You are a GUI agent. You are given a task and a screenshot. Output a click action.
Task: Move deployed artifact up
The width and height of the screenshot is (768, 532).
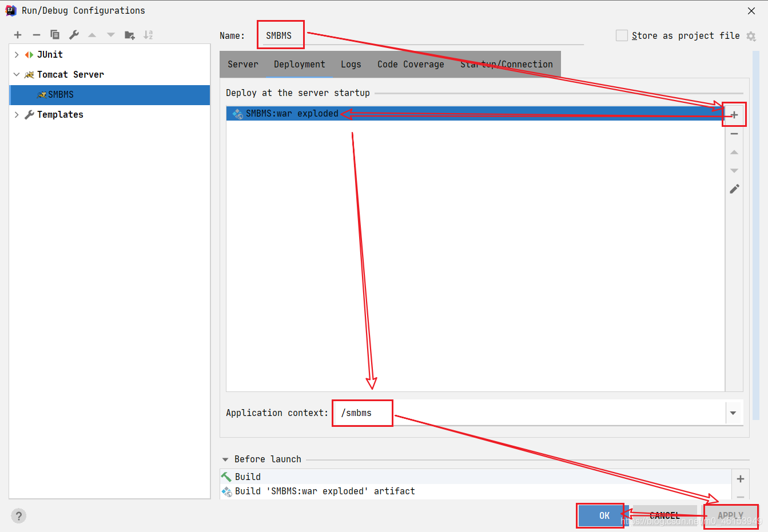point(734,152)
